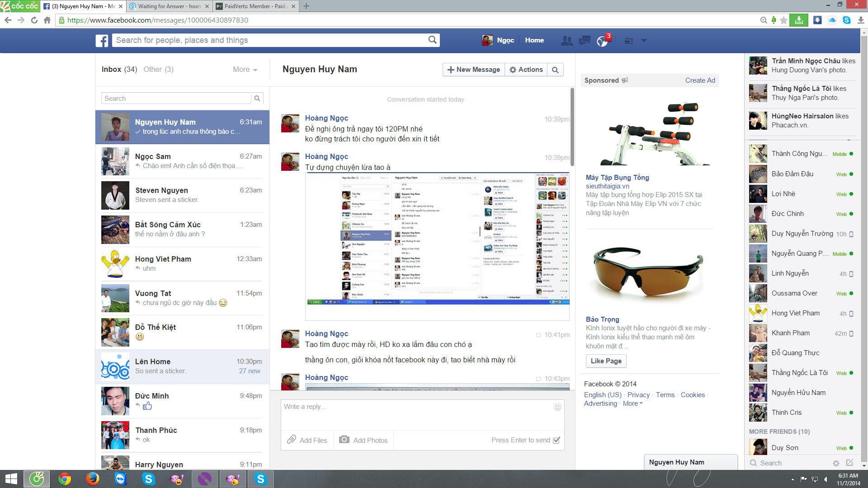Open Hong Viet Pham conversation in inbox
The height and width of the screenshot is (488, 868).
pyautogui.click(x=182, y=264)
